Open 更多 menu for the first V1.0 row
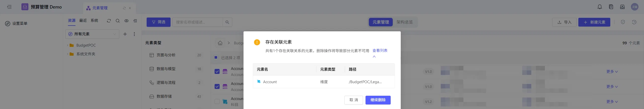Screen dimensions: 644x109 point(612,72)
